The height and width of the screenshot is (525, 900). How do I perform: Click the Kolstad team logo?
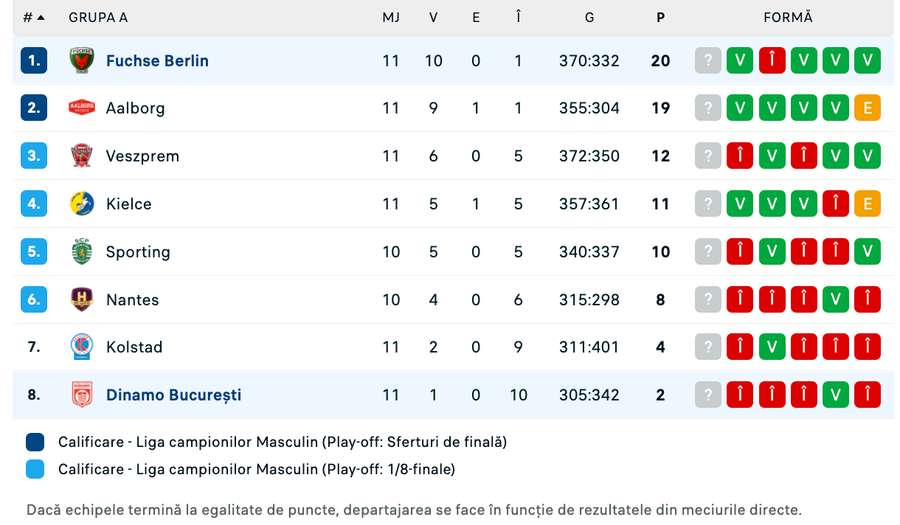pyautogui.click(x=81, y=347)
